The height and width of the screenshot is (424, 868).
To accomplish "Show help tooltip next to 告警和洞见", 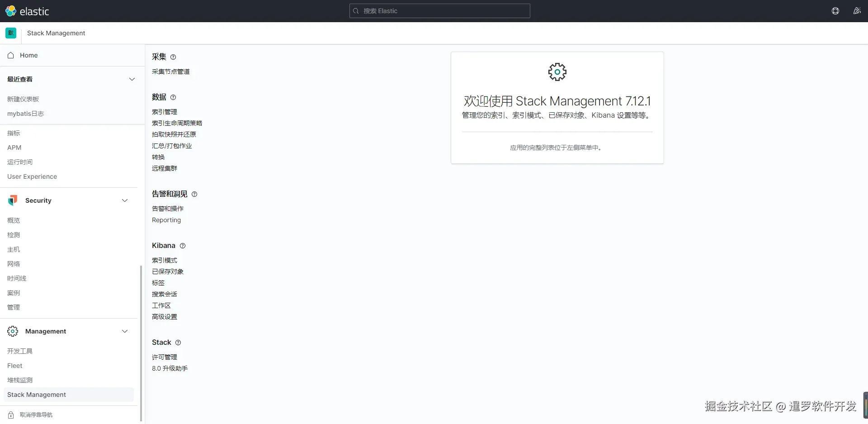I will click(194, 194).
